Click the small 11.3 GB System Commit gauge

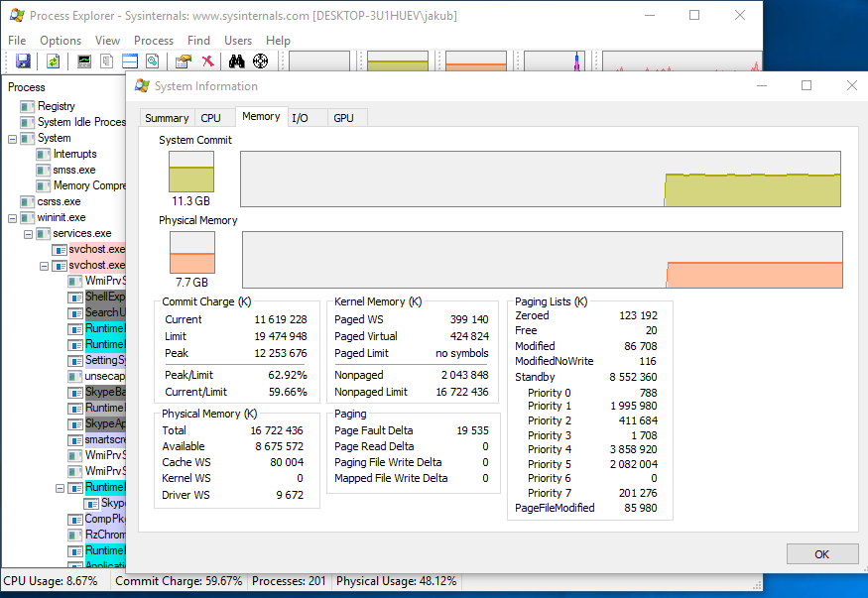(x=191, y=172)
